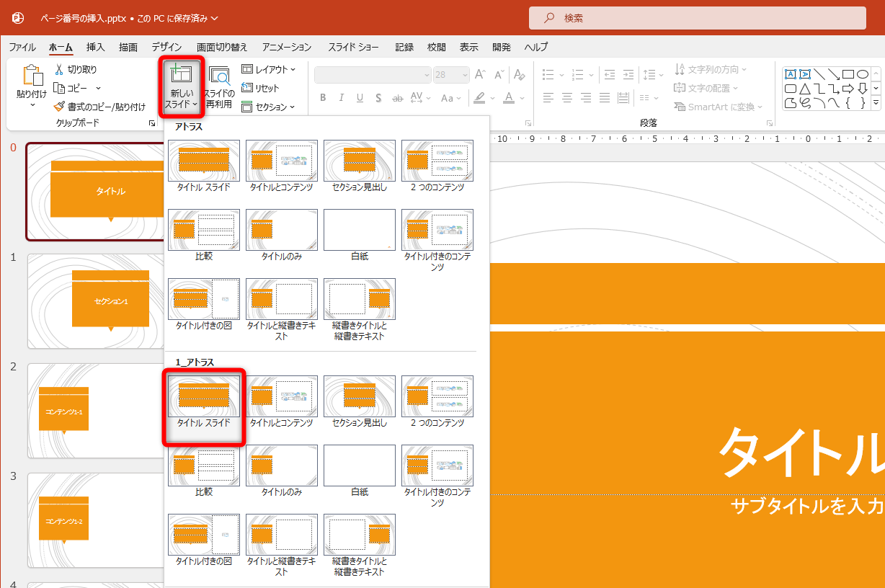Click the center align icon
Screen dimensions: 885x588
pos(568,97)
